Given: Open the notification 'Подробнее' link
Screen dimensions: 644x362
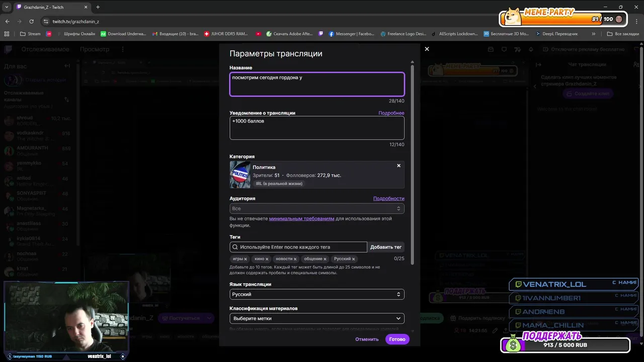Looking at the screenshot, I should 391,113.
